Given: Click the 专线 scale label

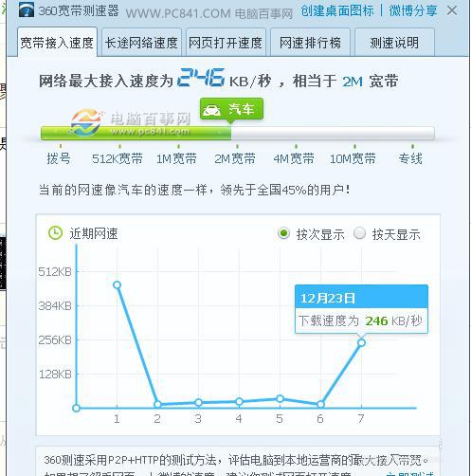Looking at the screenshot, I should pyautogui.click(x=410, y=158).
